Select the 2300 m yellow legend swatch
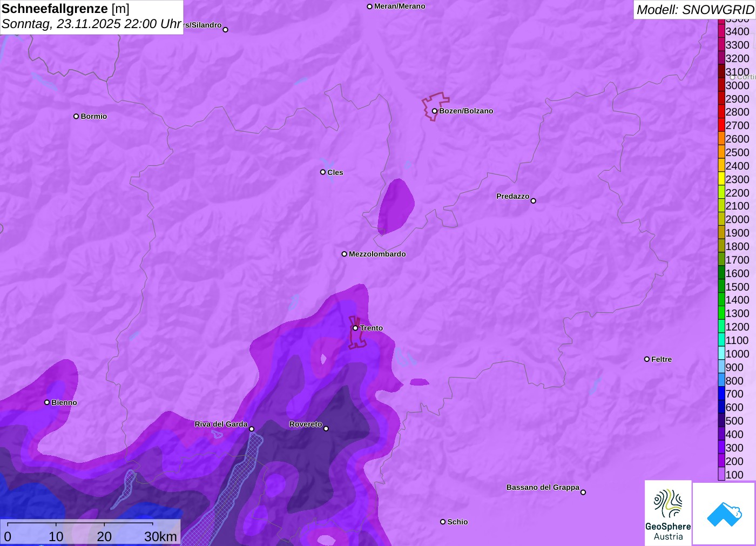756x546 pixels. [x=721, y=179]
